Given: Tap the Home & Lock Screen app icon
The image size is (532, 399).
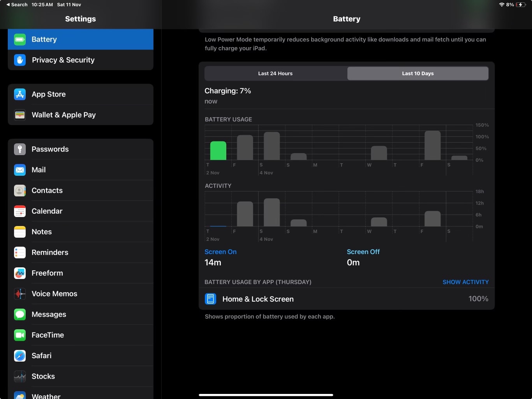Looking at the screenshot, I should 211,299.
